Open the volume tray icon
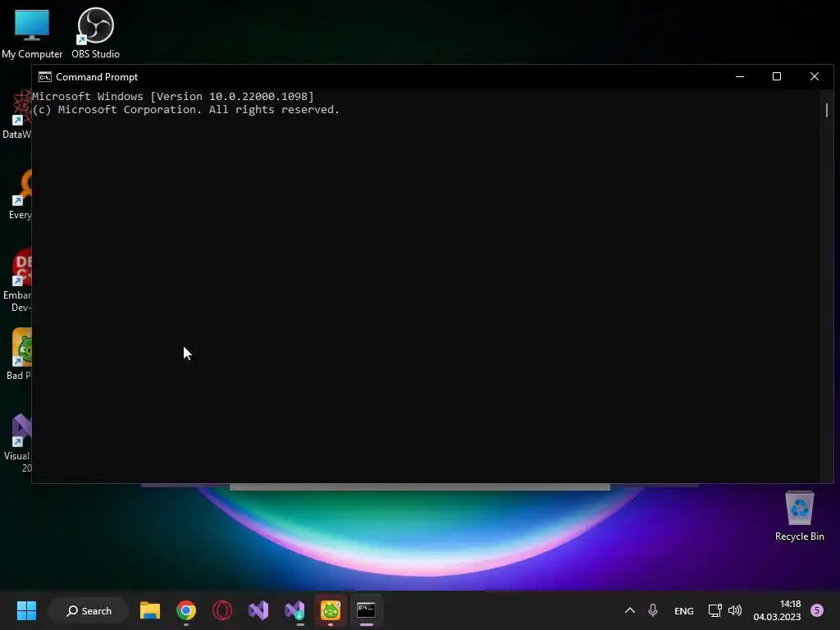This screenshot has width=840, height=630. [x=735, y=610]
